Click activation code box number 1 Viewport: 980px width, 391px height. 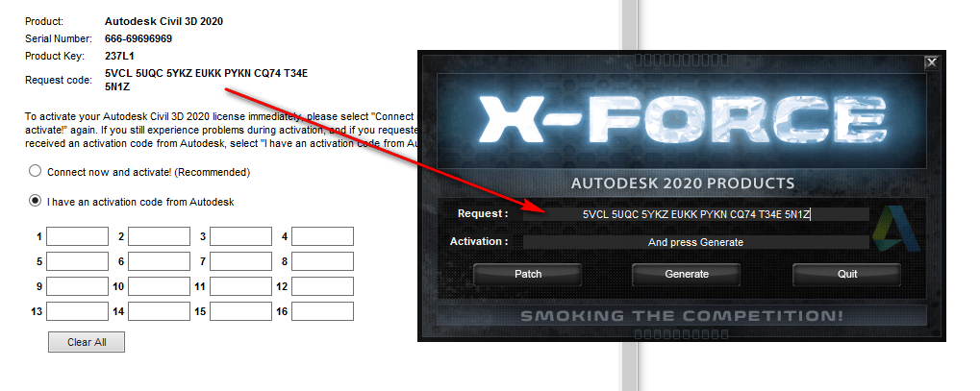coord(78,236)
